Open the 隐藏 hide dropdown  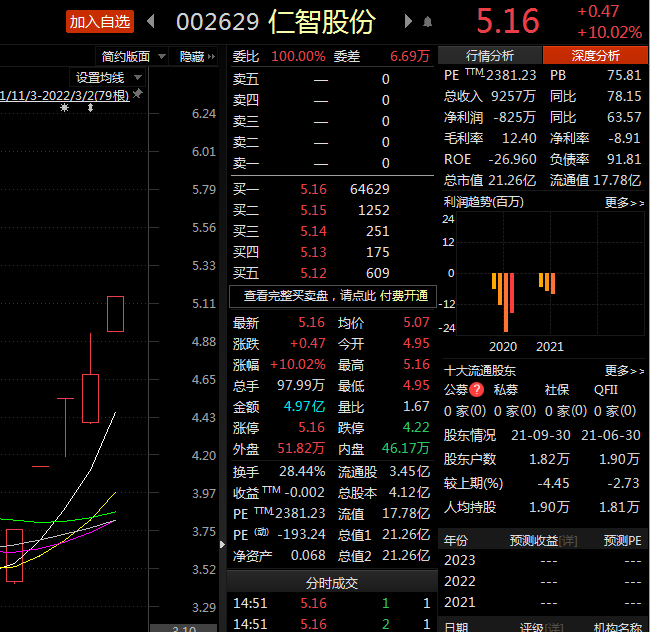coord(197,57)
